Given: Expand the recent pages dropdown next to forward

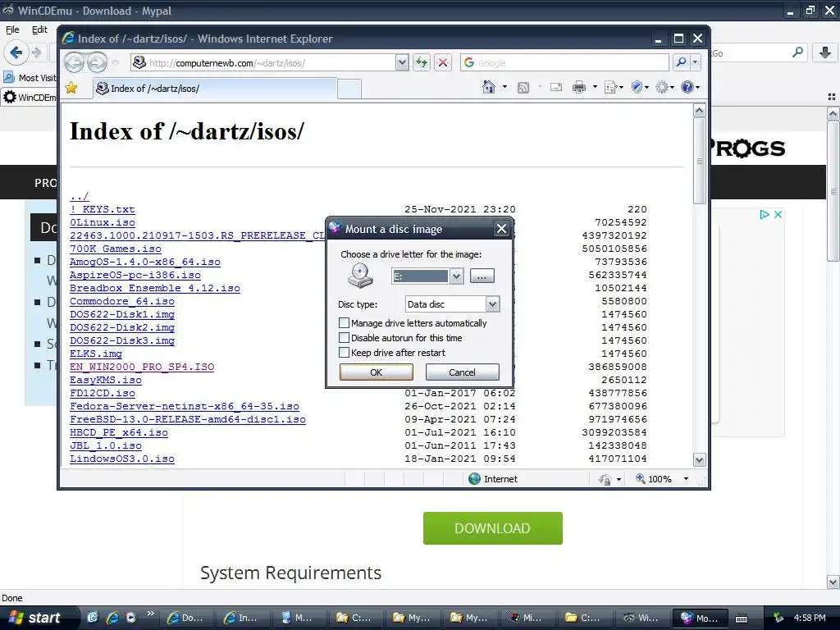Looking at the screenshot, I should coord(115,62).
